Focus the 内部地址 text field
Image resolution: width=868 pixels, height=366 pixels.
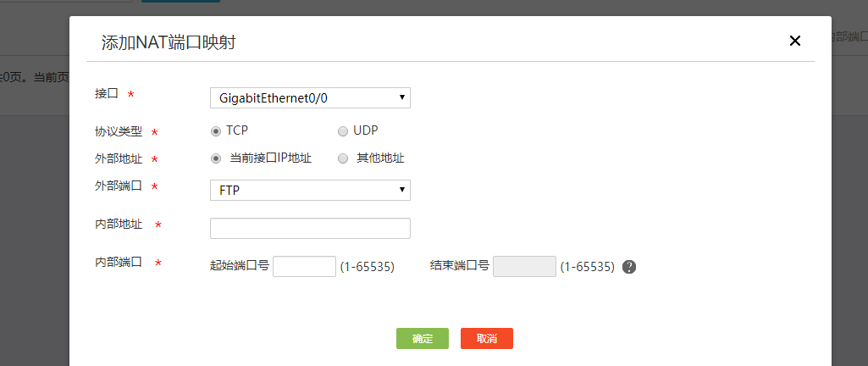(x=310, y=228)
